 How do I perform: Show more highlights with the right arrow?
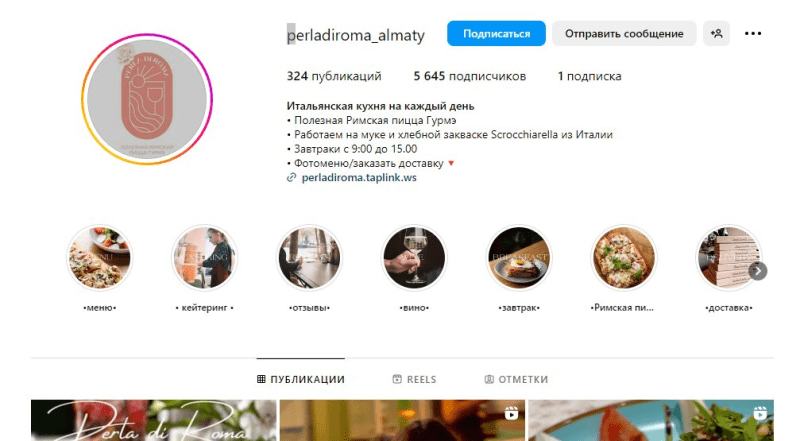[x=758, y=271]
